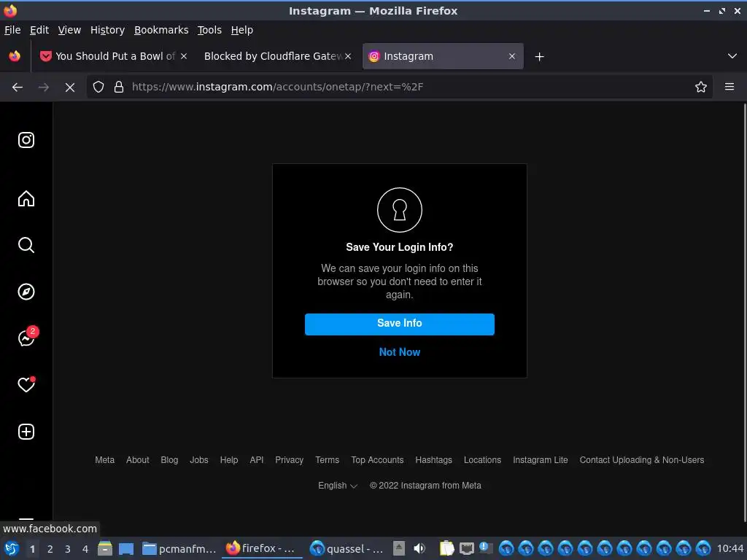
Task: Open the About footer link
Action: click(x=138, y=460)
